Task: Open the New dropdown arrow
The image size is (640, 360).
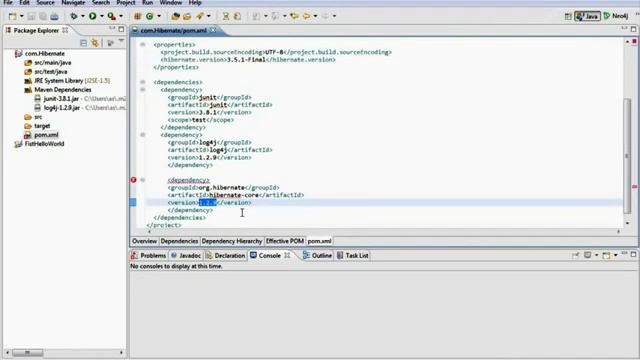Action: pos(22,16)
